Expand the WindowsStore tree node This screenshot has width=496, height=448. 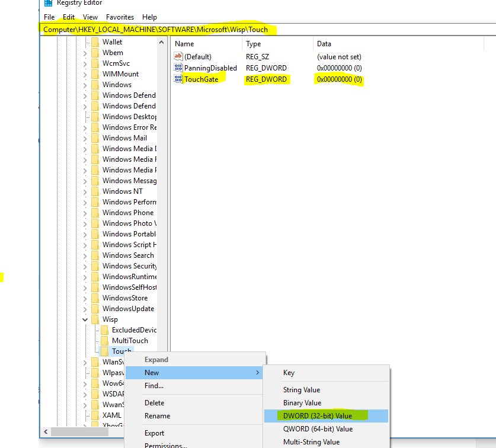click(x=85, y=298)
